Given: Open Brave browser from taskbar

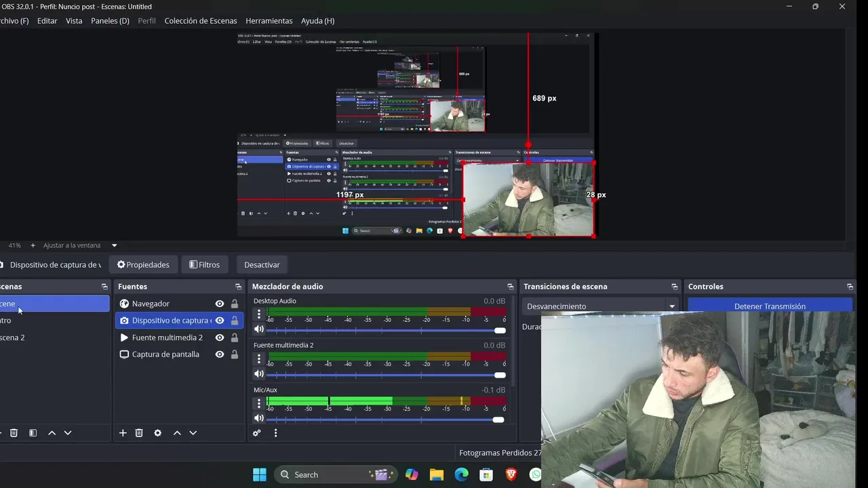Looking at the screenshot, I should pos(511,474).
